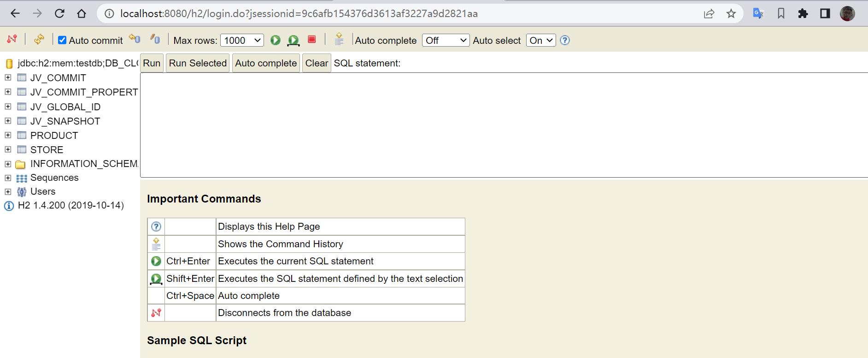The height and width of the screenshot is (358, 868).
Task: Open the Max rows dropdown
Action: (242, 41)
